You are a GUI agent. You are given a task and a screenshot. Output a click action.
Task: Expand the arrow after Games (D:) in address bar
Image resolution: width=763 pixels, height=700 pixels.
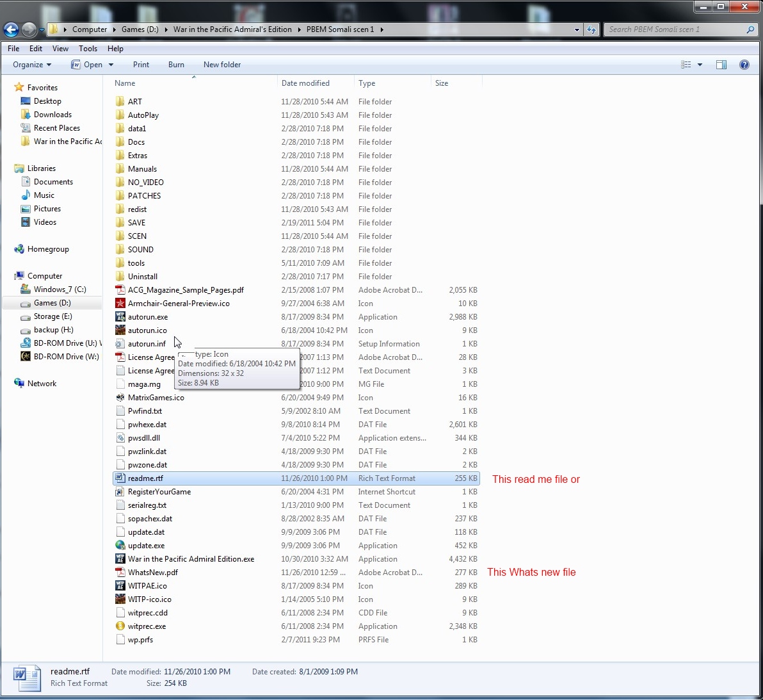[166, 29]
